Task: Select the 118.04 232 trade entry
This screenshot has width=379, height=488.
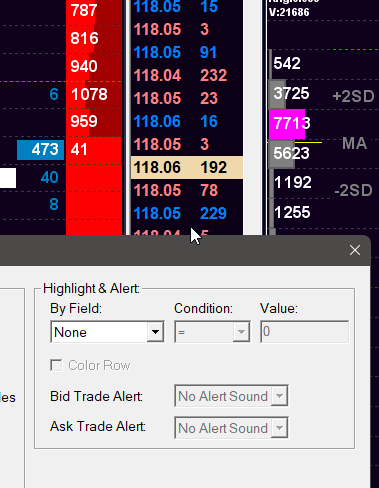Action: [x=180, y=75]
